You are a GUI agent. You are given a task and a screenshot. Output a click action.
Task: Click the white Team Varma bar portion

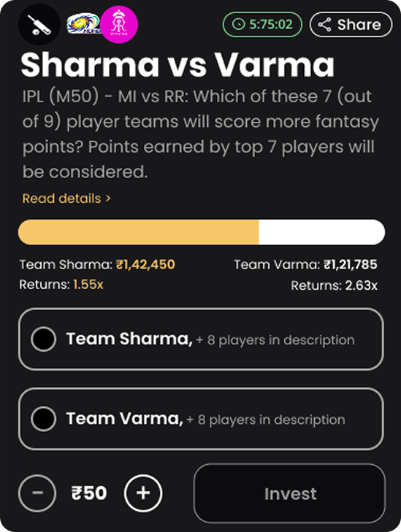pos(322,232)
